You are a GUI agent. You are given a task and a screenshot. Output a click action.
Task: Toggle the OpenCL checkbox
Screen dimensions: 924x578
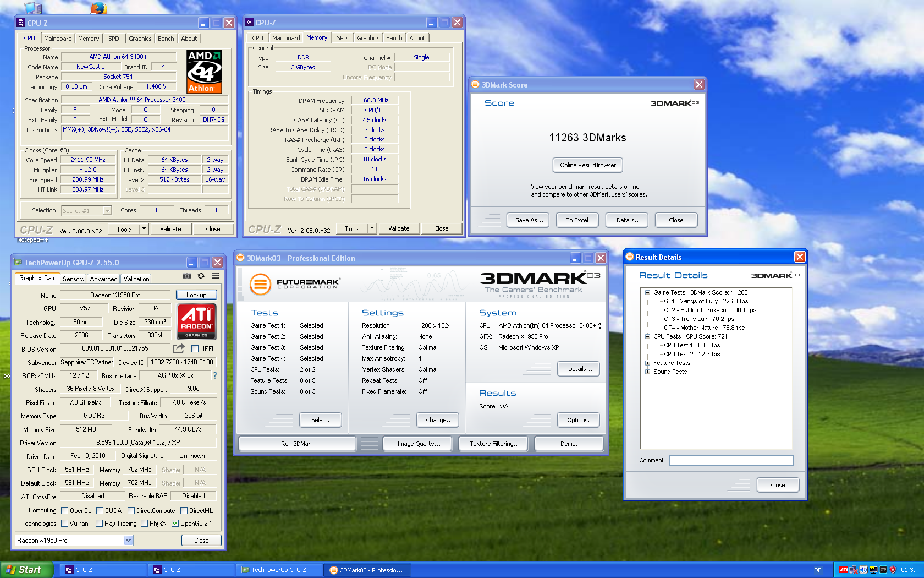click(65, 511)
